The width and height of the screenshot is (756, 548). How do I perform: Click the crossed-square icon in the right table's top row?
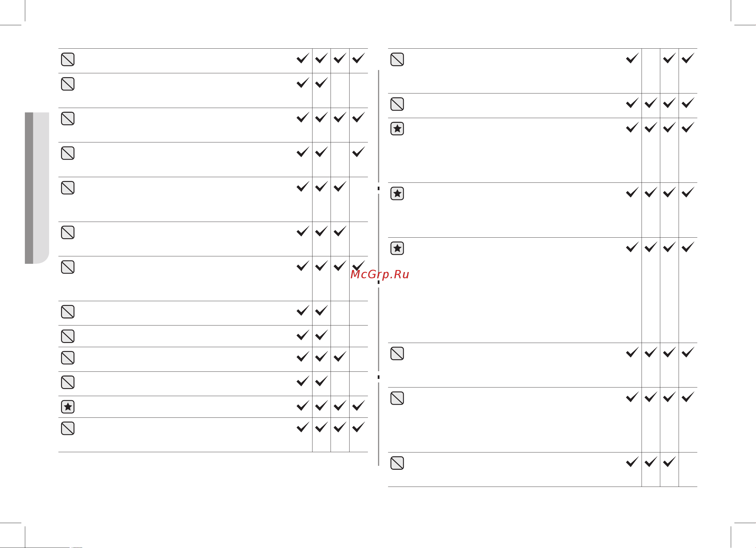397,59
